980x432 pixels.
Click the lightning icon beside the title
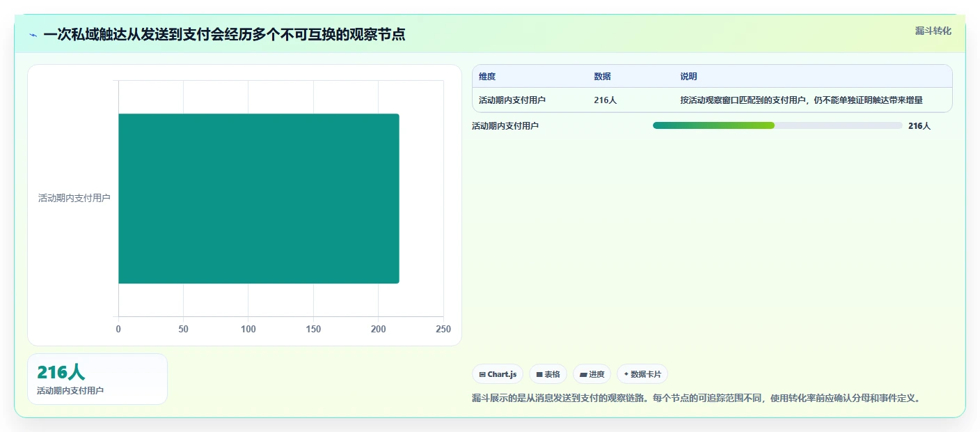pyautogui.click(x=33, y=34)
